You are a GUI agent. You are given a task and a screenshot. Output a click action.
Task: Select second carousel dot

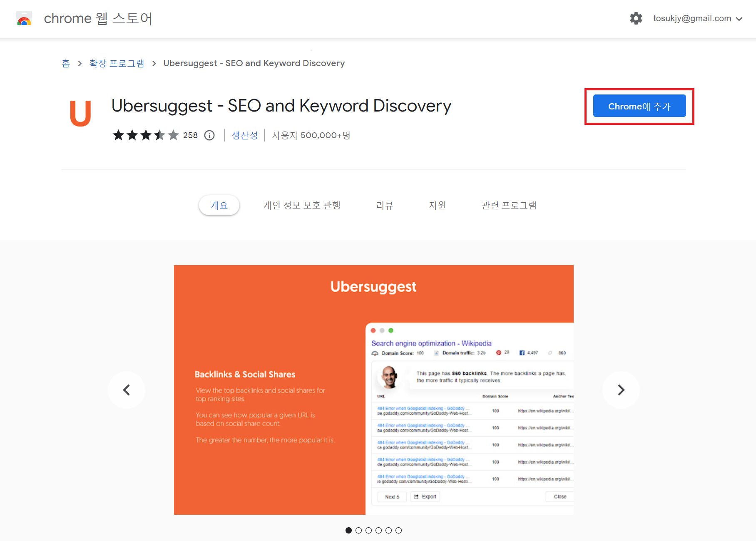pyautogui.click(x=359, y=530)
